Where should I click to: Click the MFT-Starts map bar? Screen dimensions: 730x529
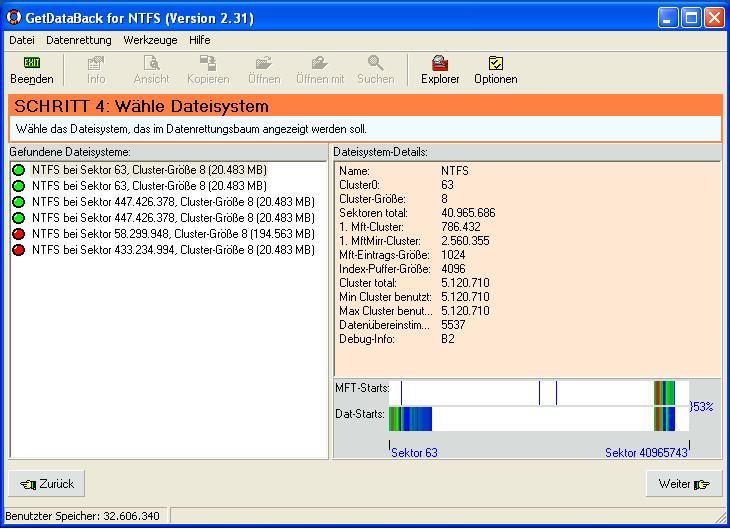539,393
